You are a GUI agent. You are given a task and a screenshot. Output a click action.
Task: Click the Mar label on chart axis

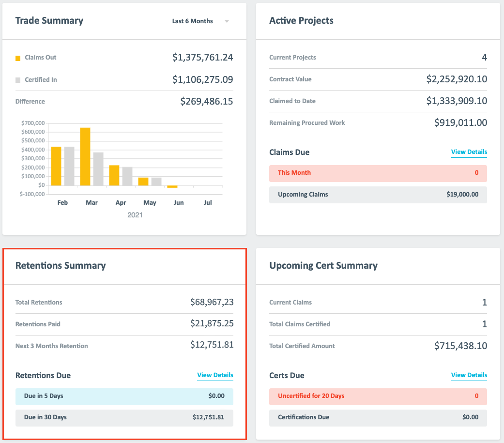92,202
